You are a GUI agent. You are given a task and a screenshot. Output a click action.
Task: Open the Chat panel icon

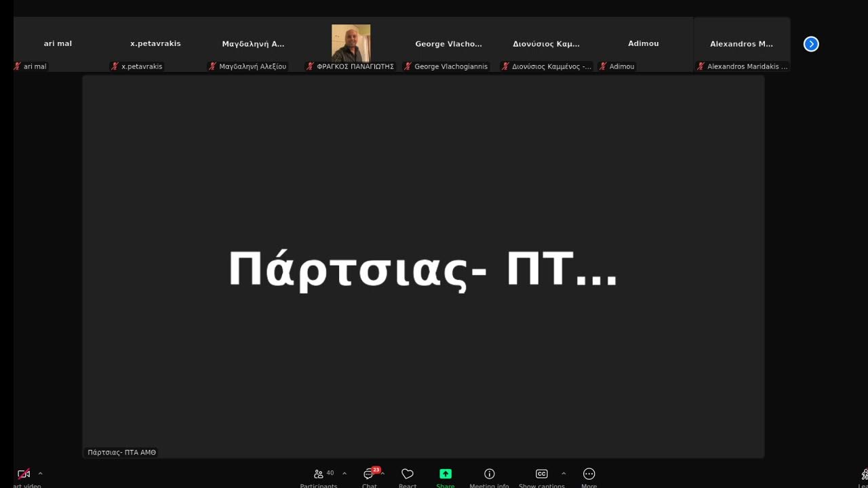coord(368,474)
